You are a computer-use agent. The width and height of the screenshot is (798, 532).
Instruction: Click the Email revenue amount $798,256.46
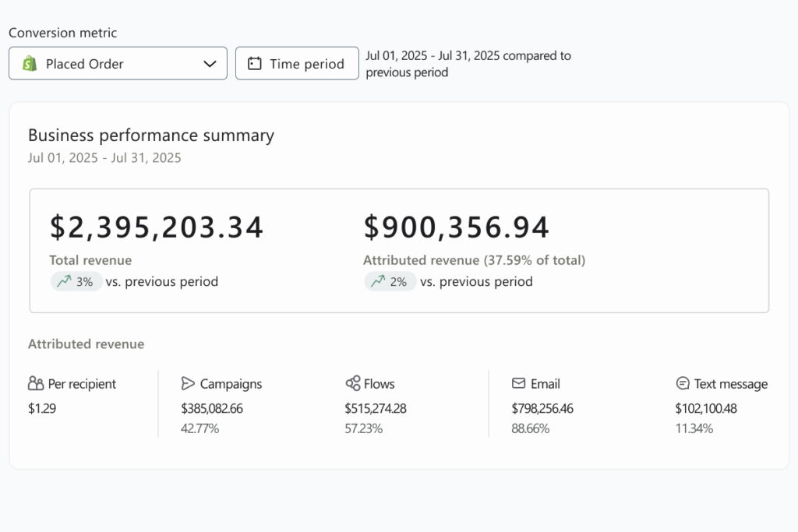[x=542, y=408]
